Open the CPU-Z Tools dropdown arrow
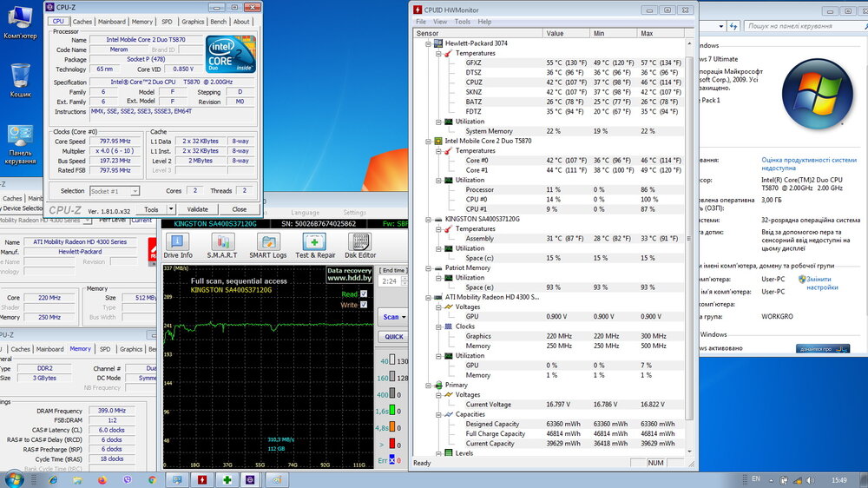868x488 pixels. [x=170, y=209]
